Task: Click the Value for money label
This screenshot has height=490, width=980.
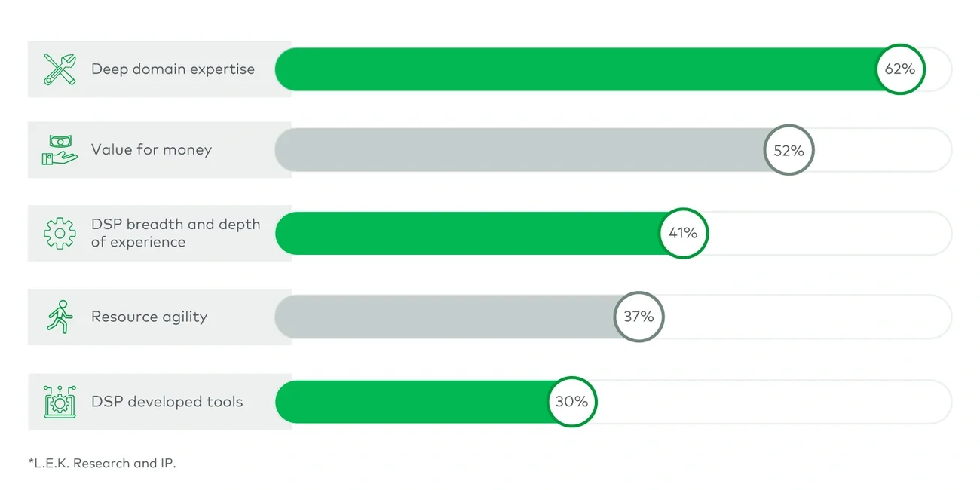Action: point(152,150)
